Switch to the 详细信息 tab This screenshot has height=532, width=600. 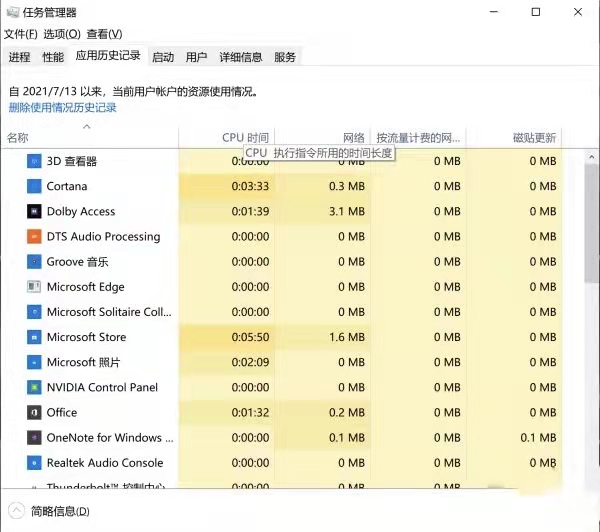click(241, 57)
